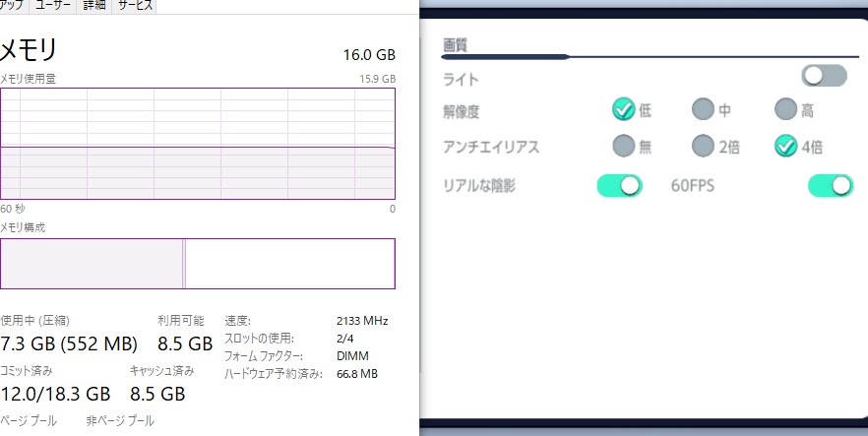Click the コミット済み 12.0/18.3 GB value
868x436 pixels.
click(55, 394)
